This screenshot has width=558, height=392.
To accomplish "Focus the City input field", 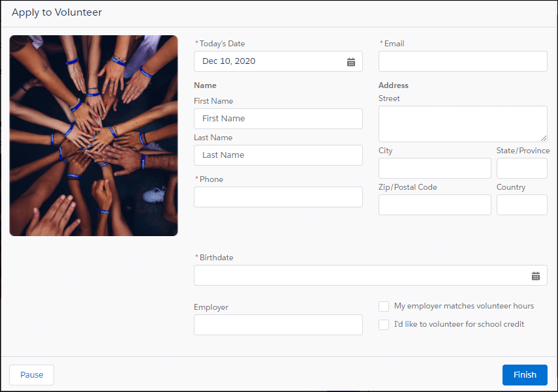I will 435,168.
